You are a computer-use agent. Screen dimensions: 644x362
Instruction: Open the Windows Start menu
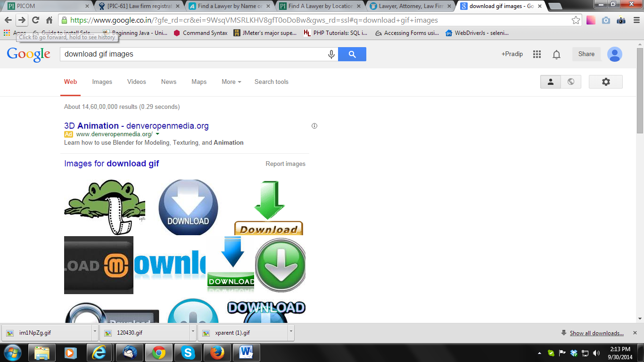[x=13, y=353]
